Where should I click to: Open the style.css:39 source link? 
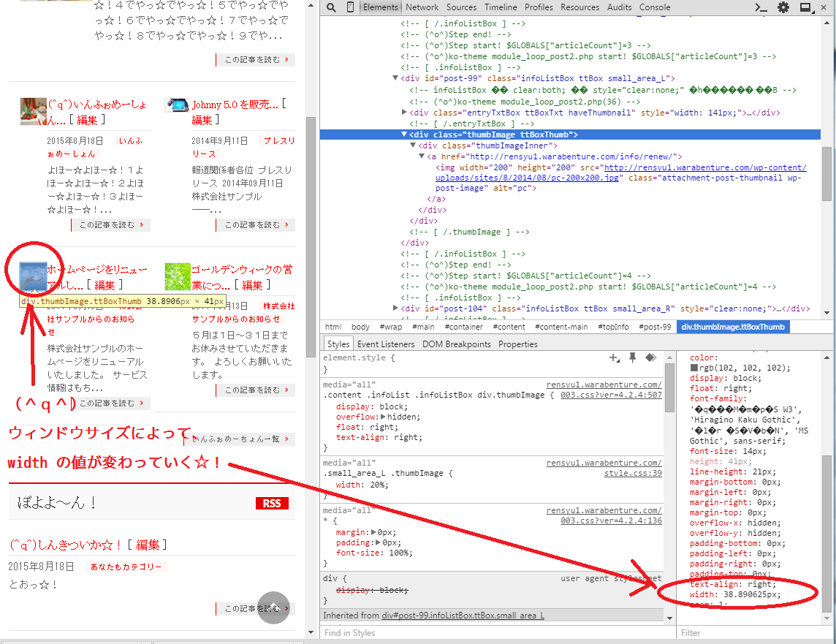pyautogui.click(x=633, y=474)
